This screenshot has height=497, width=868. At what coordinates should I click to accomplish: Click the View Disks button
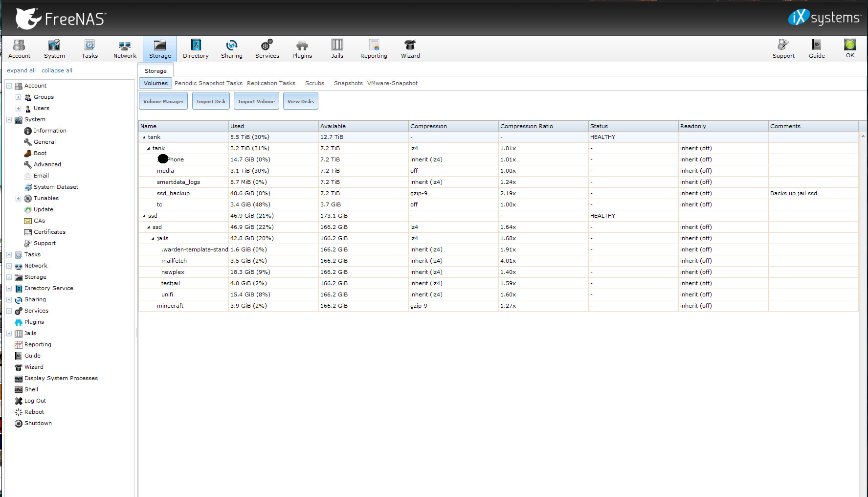click(x=300, y=101)
